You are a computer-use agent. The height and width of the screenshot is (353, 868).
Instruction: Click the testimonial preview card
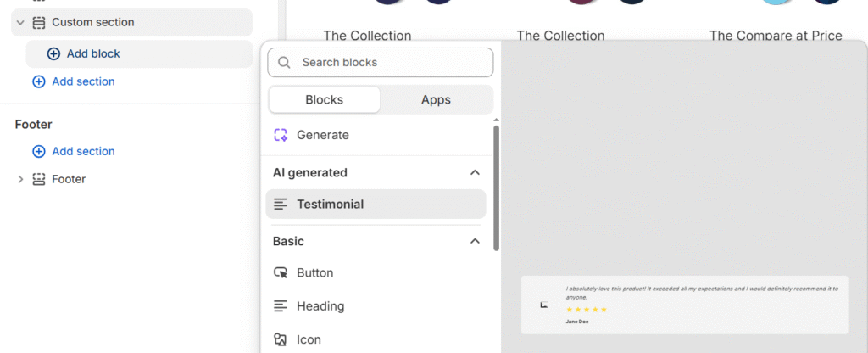pyautogui.click(x=684, y=305)
